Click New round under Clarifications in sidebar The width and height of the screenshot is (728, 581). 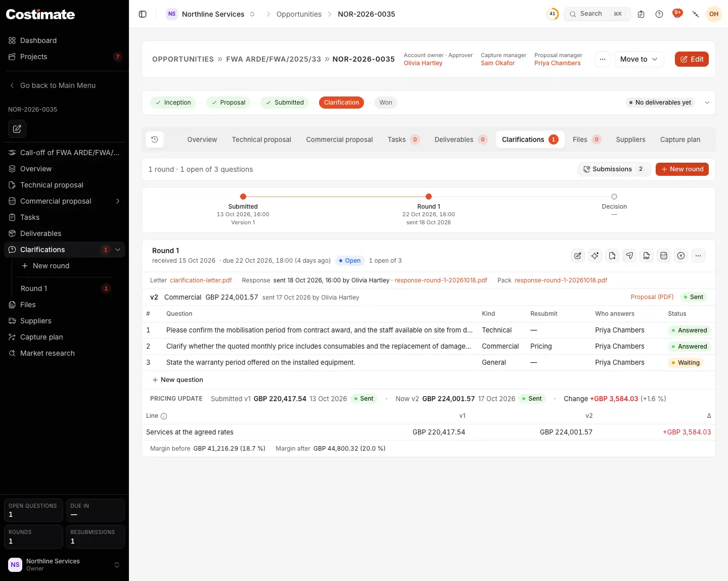tap(51, 266)
